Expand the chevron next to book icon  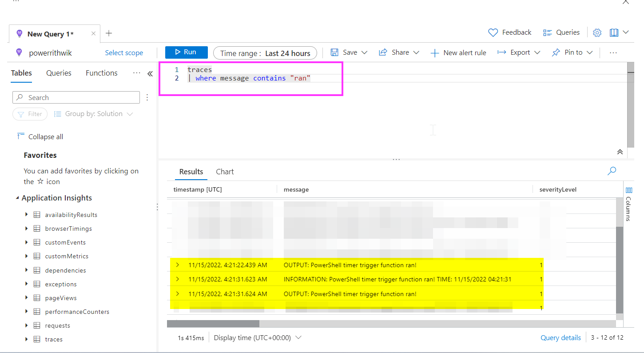[x=626, y=32]
